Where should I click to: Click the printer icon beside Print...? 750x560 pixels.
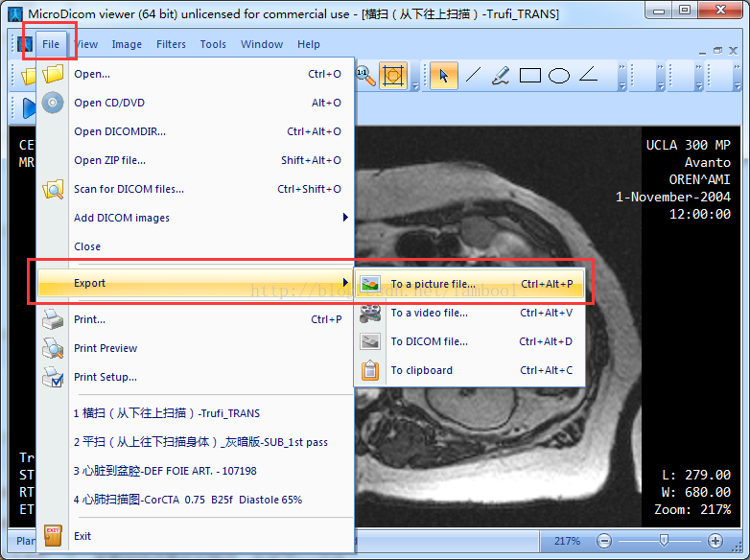click(x=53, y=319)
